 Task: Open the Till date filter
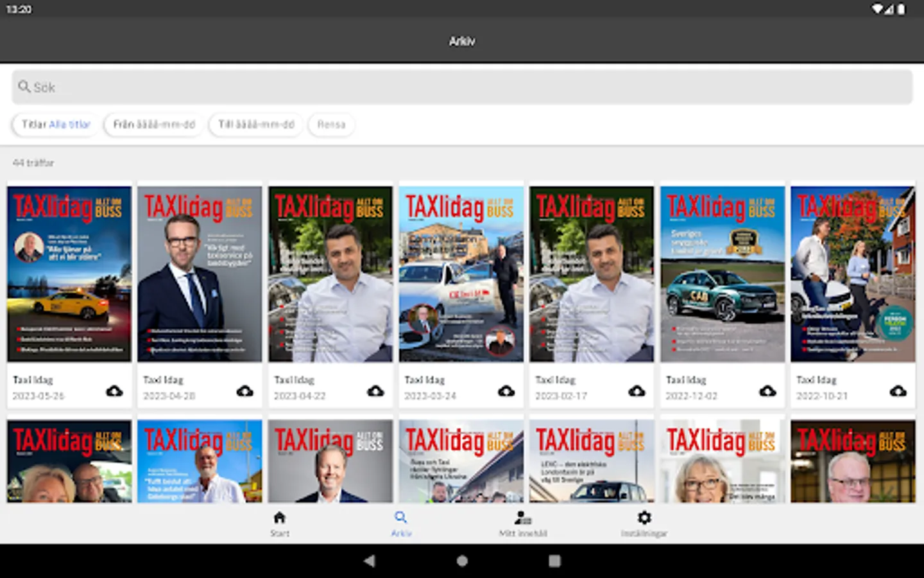256,125
